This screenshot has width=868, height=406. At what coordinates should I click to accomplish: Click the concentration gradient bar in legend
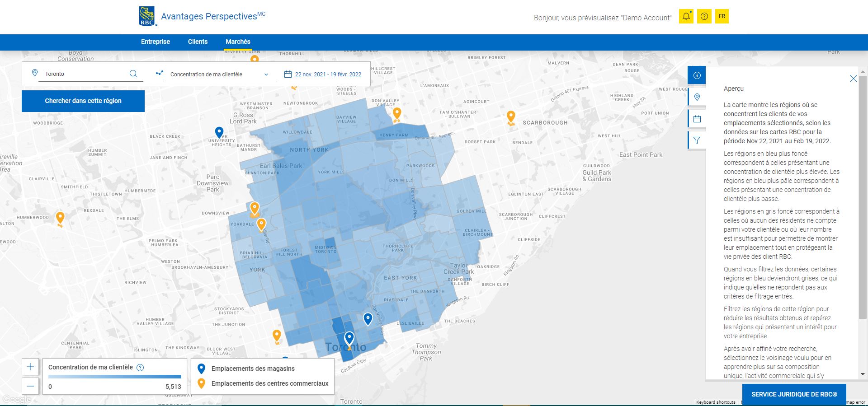point(115,377)
